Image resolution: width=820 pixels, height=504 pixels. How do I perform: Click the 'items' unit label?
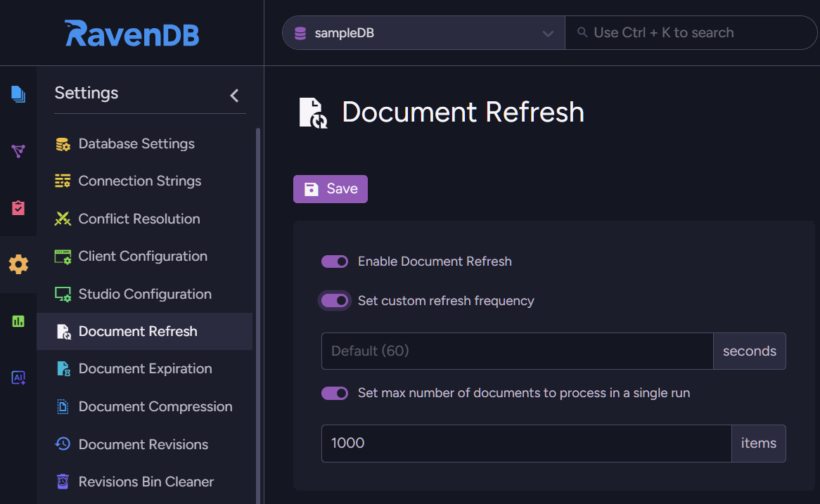click(758, 444)
